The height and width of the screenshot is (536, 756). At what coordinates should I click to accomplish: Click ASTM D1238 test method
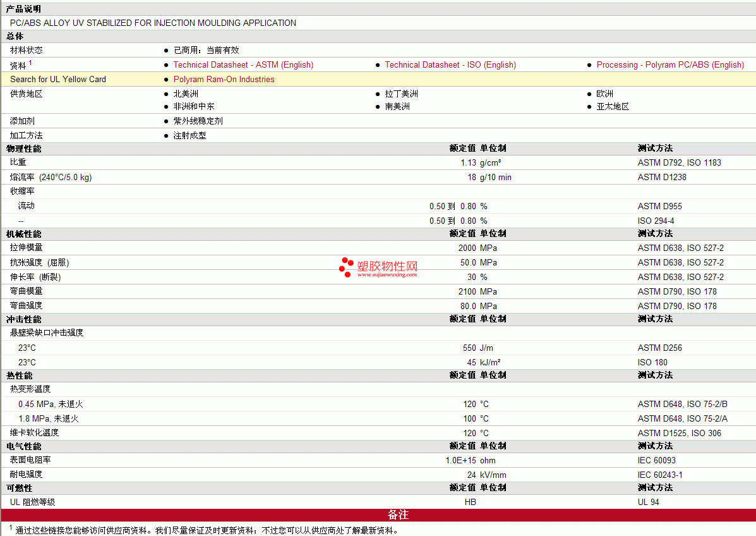pyautogui.click(x=662, y=177)
